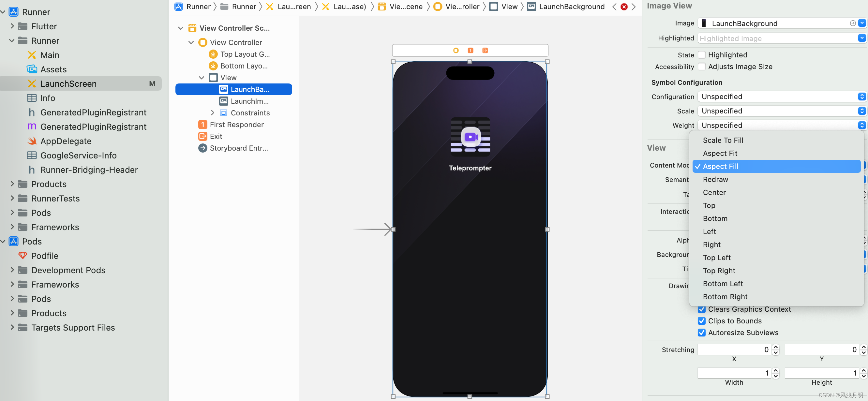Click First Responder icon above the device canvas
This screenshot has width=868, height=401.
(x=471, y=51)
